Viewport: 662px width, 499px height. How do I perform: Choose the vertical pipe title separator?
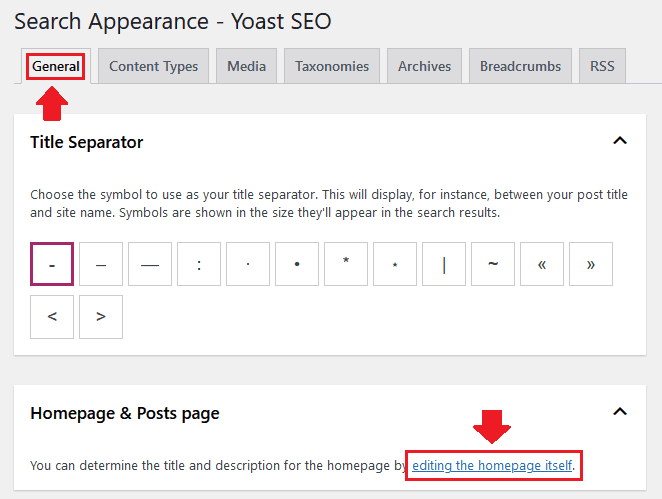click(444, 264)
